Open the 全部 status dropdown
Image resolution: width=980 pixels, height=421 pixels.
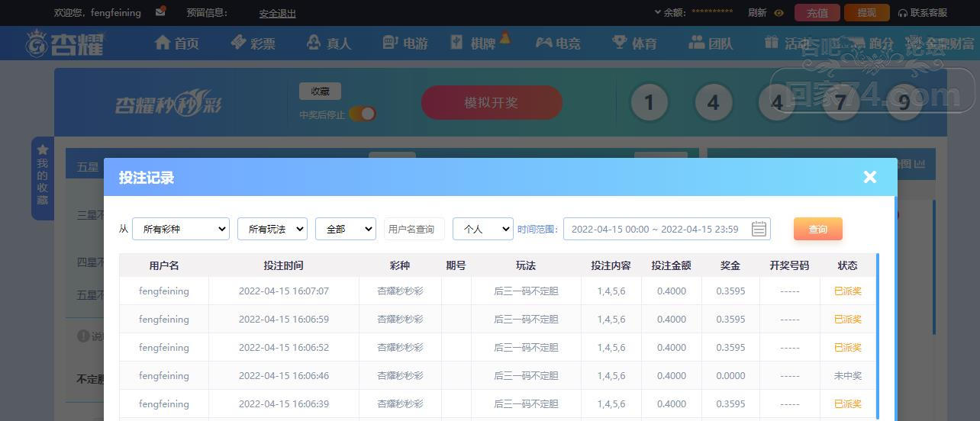tap(346, 229)
